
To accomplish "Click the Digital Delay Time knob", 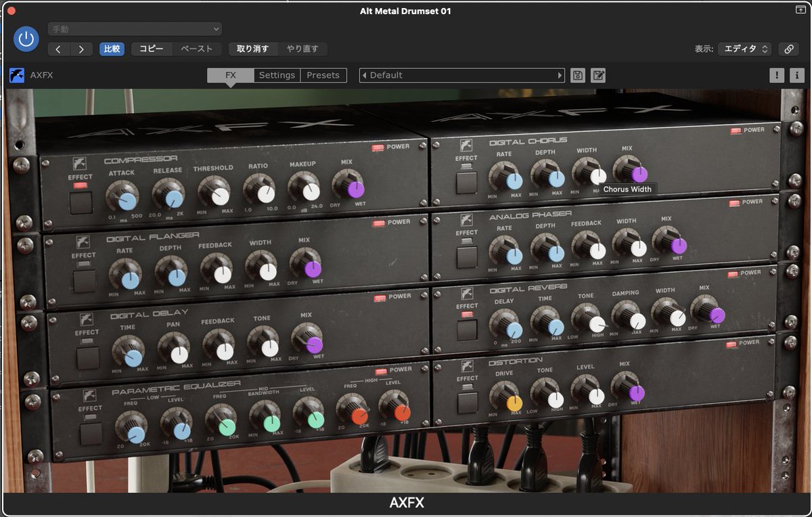I will (129, 353).
